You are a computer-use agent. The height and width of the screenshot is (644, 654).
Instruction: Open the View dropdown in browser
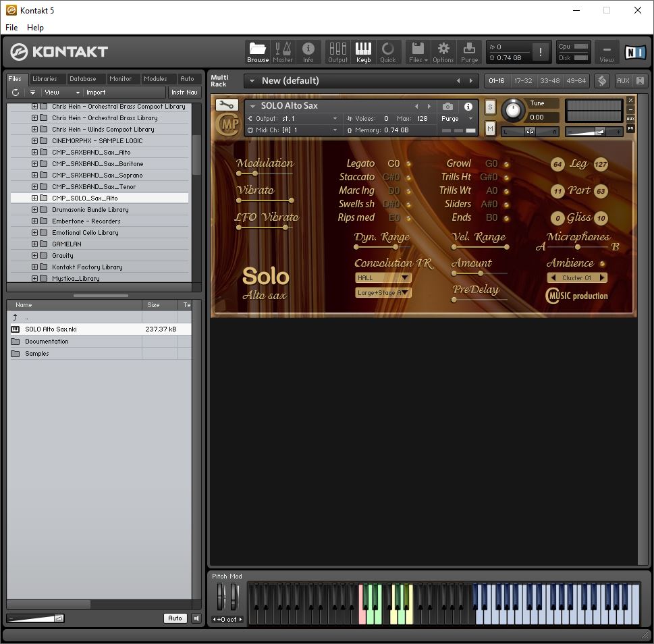tap(61, 92)
